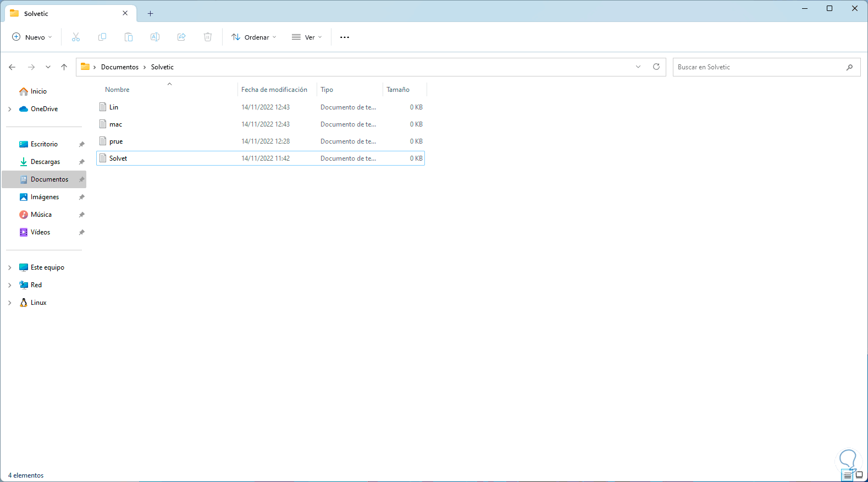Select Documentos in the navigation pane
Image resolution: width=868 pixels, height=482 pixels.
(x=49, y=179)
